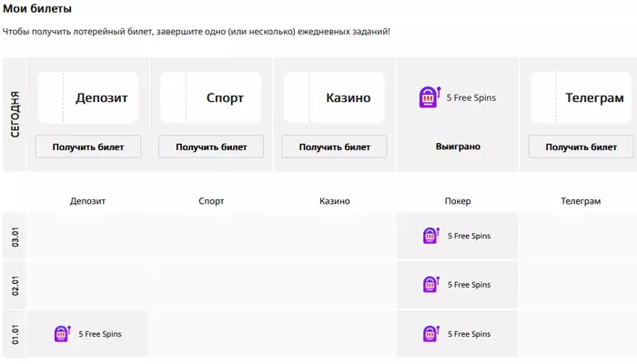Click the Телеграм column header in history table

click(581, 201)
